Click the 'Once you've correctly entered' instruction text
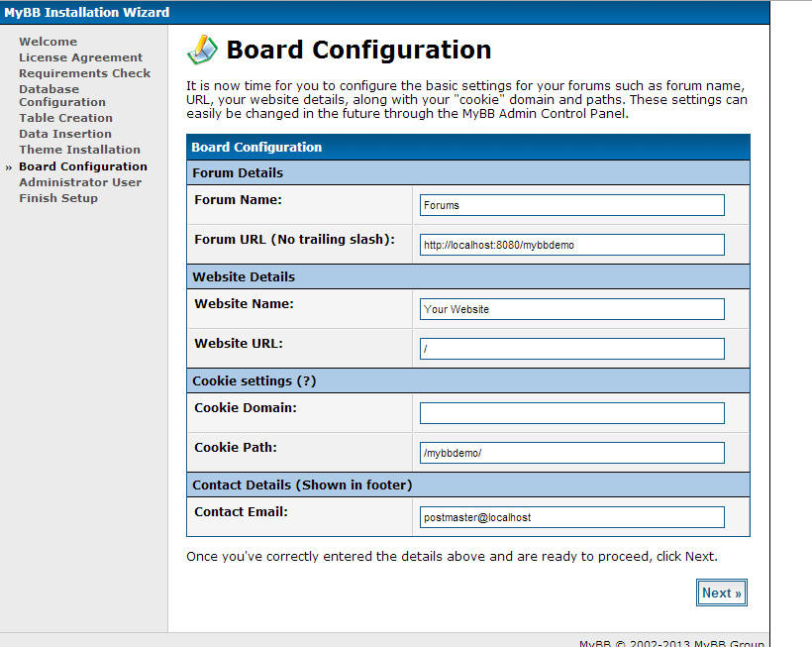812x647 pixels. tap(453, 557)
